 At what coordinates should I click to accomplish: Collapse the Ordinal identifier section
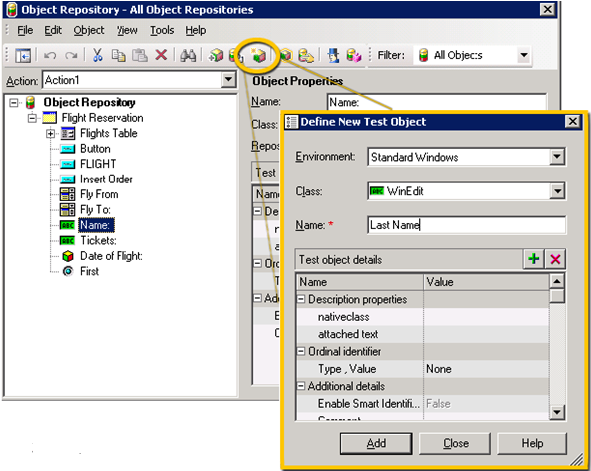[301, 352]
